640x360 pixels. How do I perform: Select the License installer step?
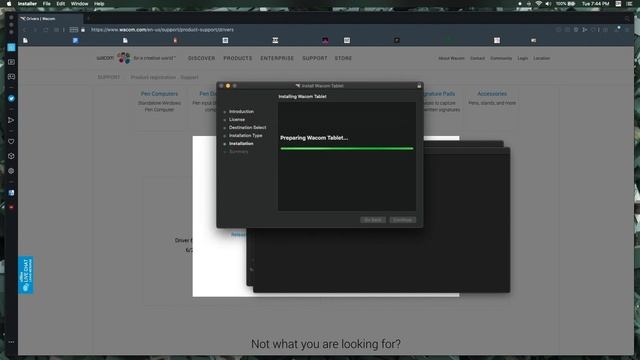[237, 120]
